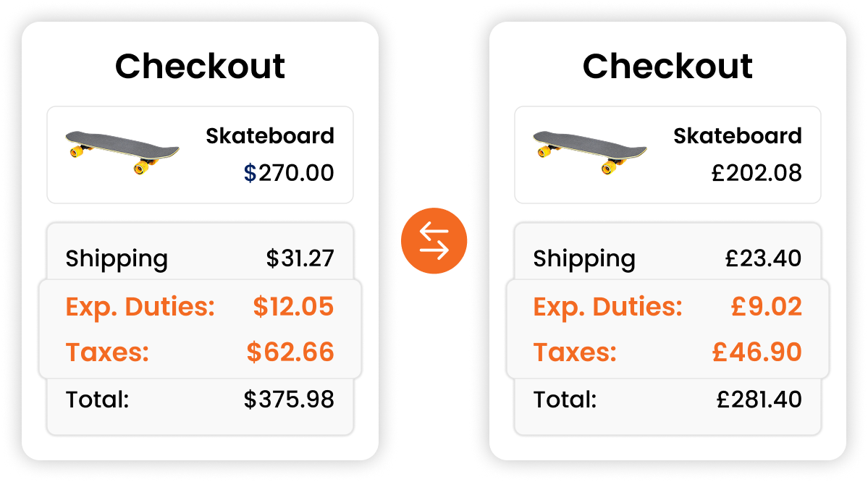Click the £9.02 duties amount
The width and height of the screenshot is (868, 482).
point(766,307)
